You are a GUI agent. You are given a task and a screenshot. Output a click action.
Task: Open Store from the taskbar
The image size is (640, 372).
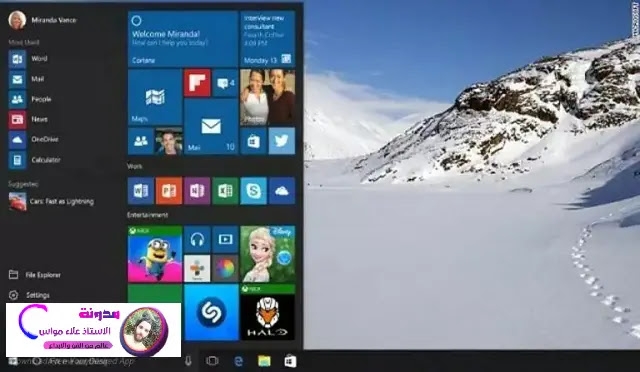click(290, 361)
